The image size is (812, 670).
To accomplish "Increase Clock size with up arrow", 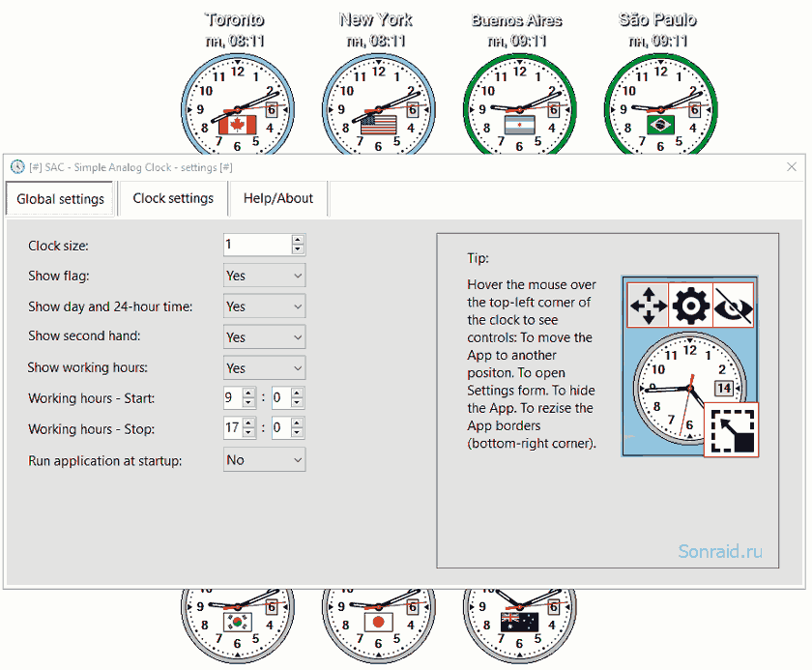I will 298,240.
